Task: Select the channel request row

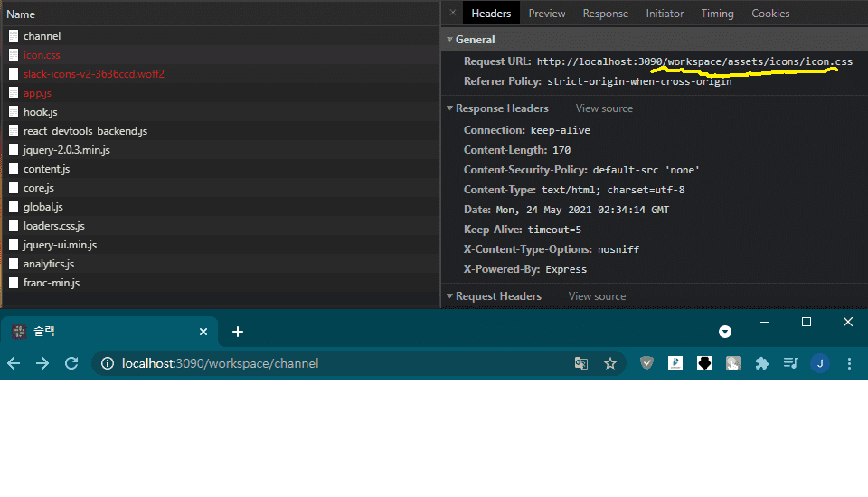Action: point(221,36)
